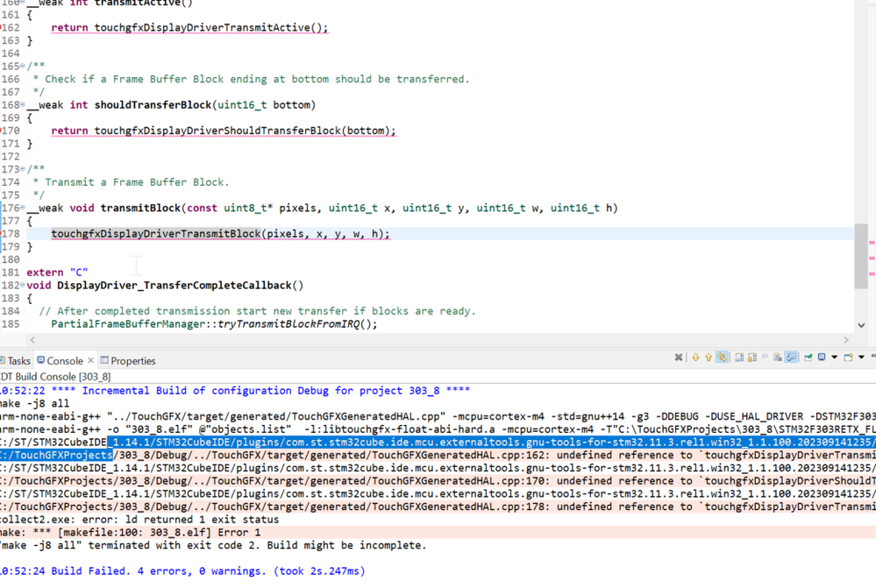Click console error referencing TouchGFXGeneratedHAL.cpp:162
The width and height of the screenshot is (876, 588).
coord(438,455)
